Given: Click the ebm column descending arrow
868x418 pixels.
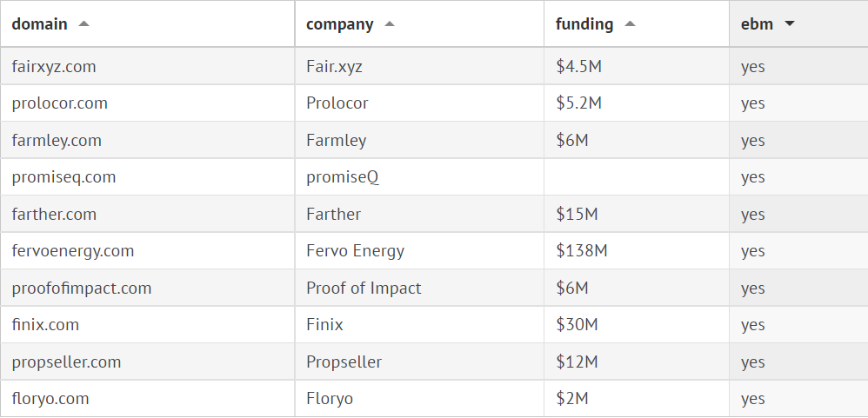Looking at the screenshot, I should (790, 24).
